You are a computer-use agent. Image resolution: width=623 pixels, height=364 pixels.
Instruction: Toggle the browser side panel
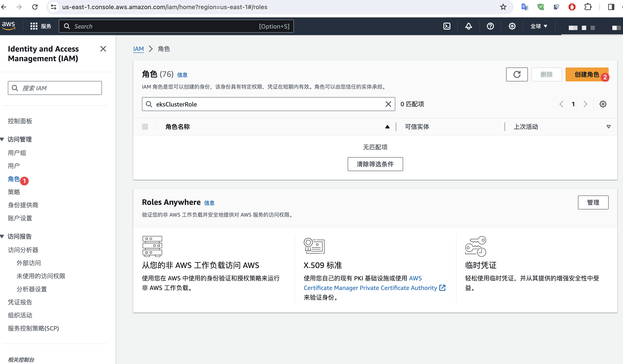611,7
